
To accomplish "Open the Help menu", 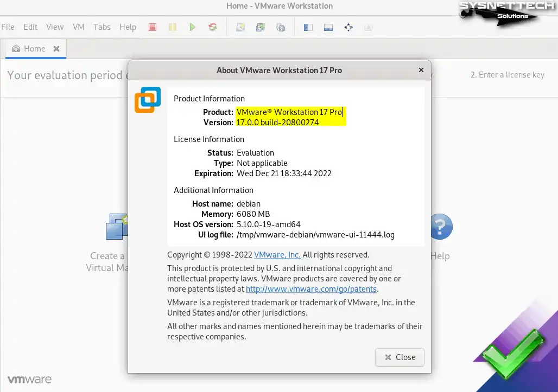I will tap(128, 27).
